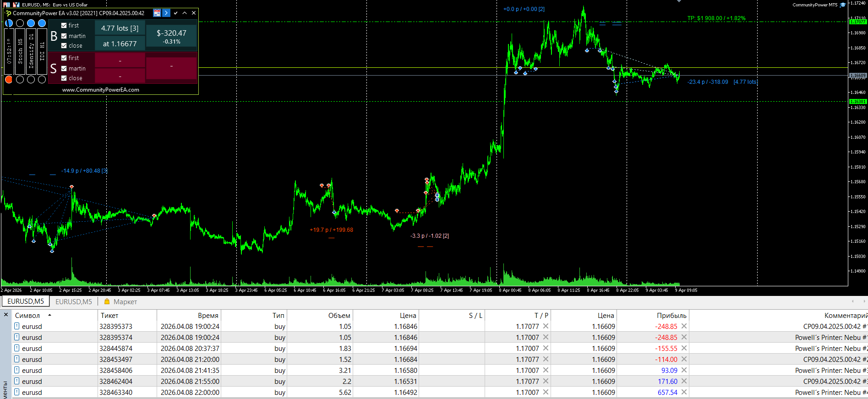Remove take profit on ticket 328395373
The image size is (868, 399).
546,326
